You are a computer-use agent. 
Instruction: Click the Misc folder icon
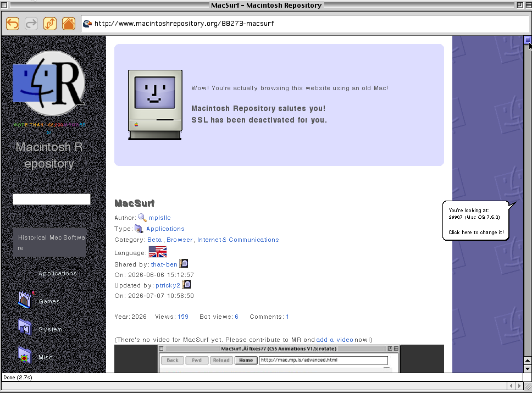pos(25,356)
